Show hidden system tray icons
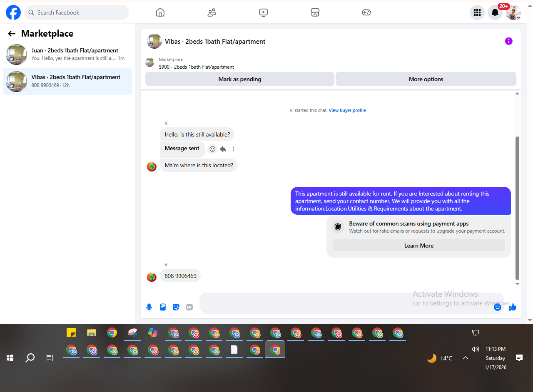This screenshot has width=533, height=392. [x=466, y=358]
